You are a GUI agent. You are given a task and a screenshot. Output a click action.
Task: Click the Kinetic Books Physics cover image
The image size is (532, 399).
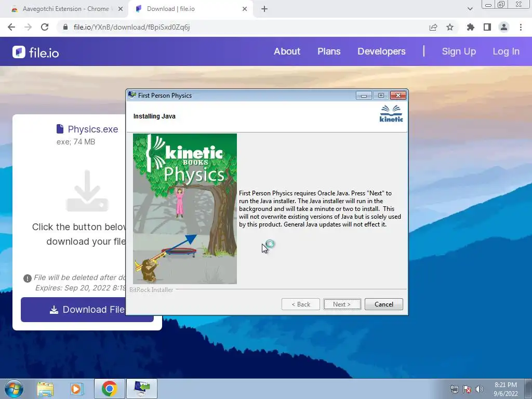(x=185, y=209)
